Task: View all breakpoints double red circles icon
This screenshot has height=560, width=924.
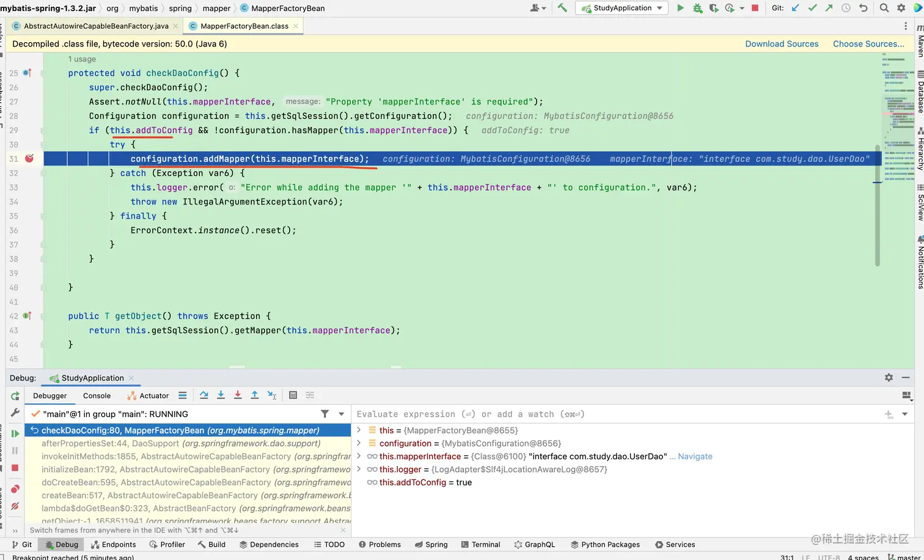Action: click(15, 489)
